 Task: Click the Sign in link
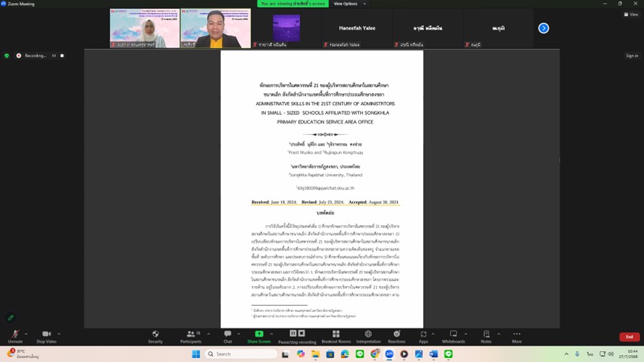[x=632, y=56]
